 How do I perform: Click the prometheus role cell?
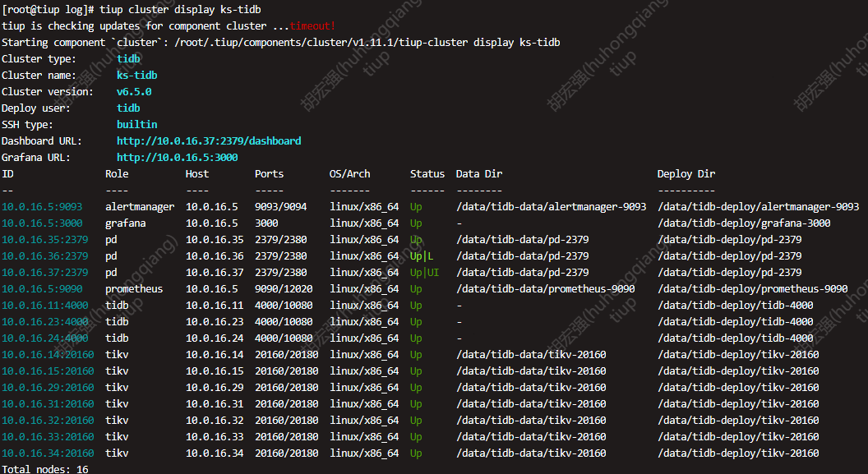coord(134,289)
